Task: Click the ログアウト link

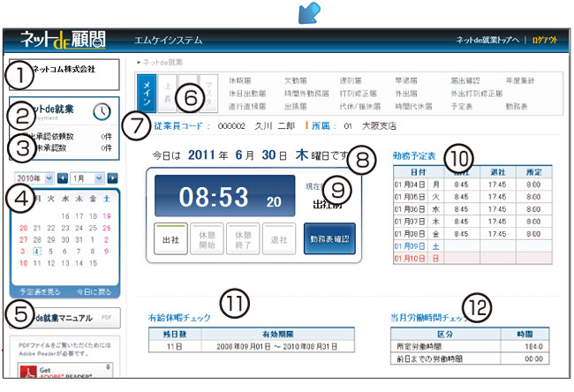Action: click(545, 40)
